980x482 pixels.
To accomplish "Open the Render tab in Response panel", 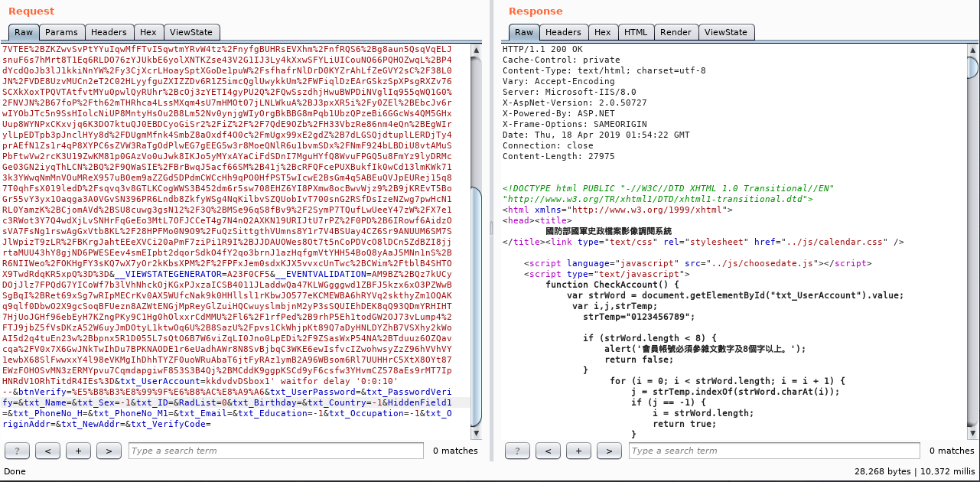I will (x=676, y=32).
